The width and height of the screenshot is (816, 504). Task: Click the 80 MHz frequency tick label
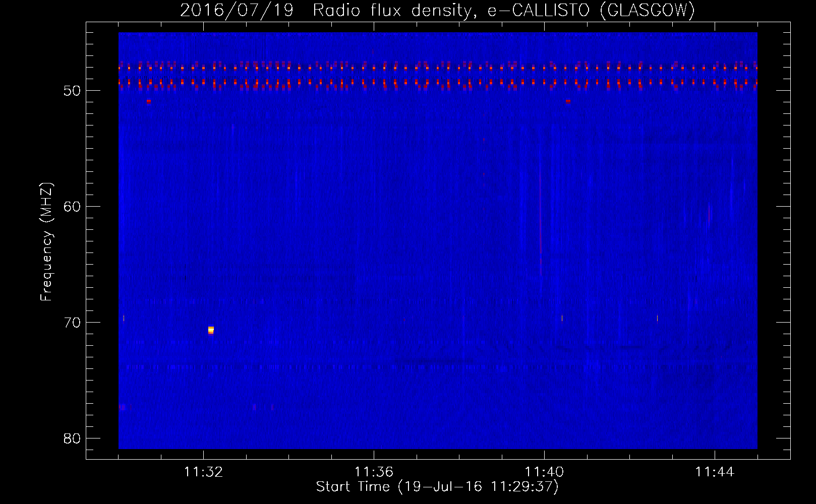tap(72, 438)
